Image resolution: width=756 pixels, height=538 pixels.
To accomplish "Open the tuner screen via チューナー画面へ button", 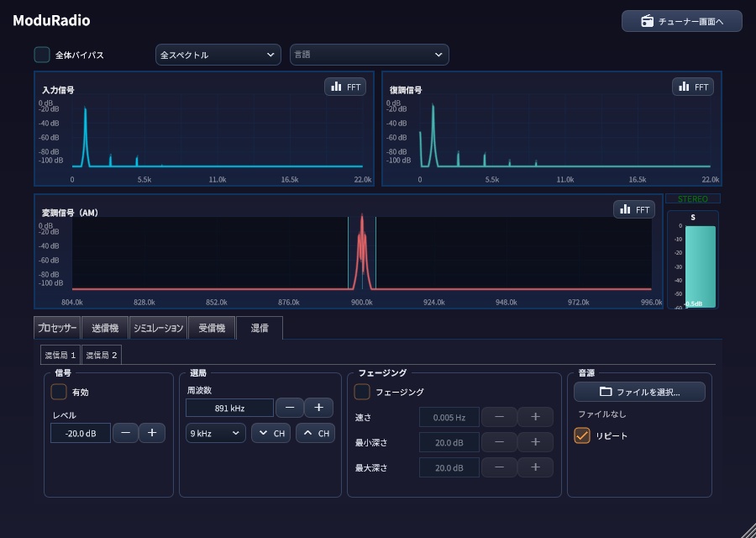I will click(681, 21).
